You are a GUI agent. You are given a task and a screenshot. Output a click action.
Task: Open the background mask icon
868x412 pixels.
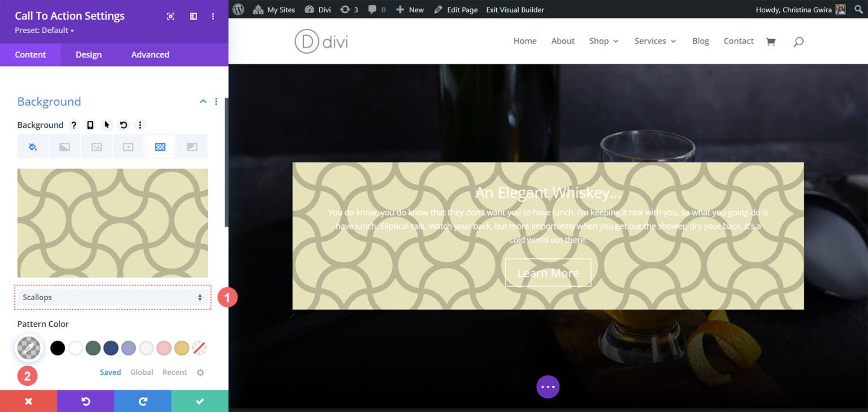pyautogui.click(x=192, y=146)
